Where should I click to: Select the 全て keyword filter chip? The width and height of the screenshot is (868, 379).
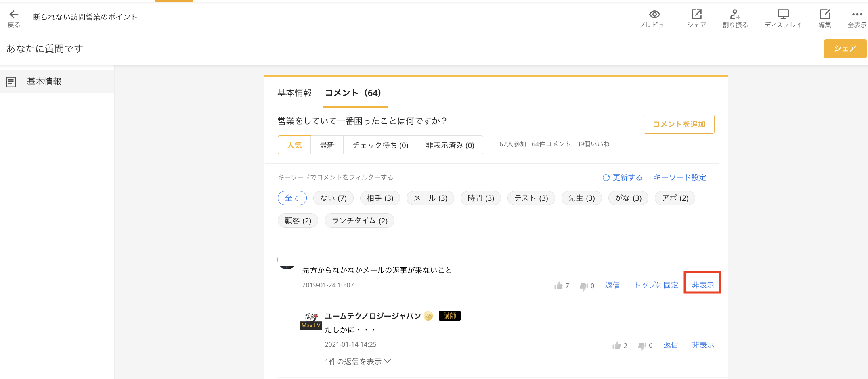(292, 198)
